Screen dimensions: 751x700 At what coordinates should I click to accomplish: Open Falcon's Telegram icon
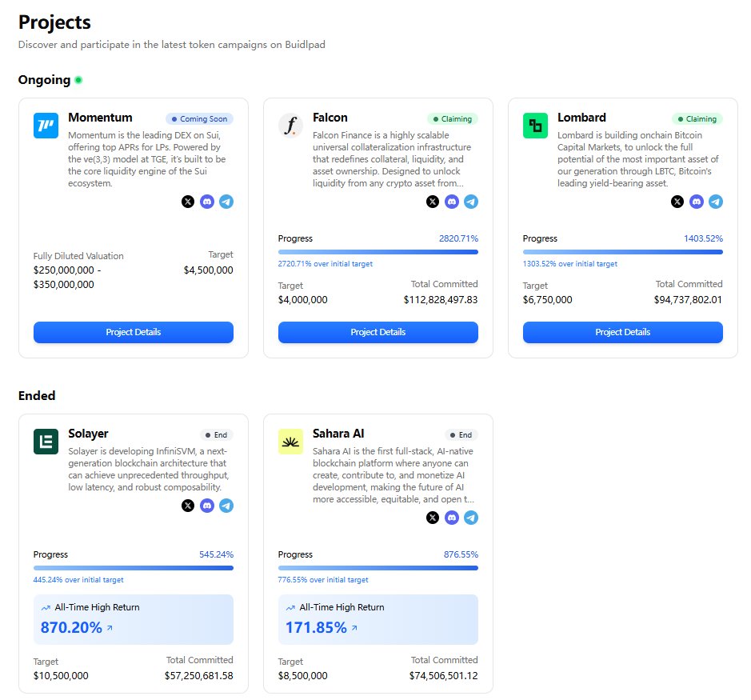(x=471, y=202)
